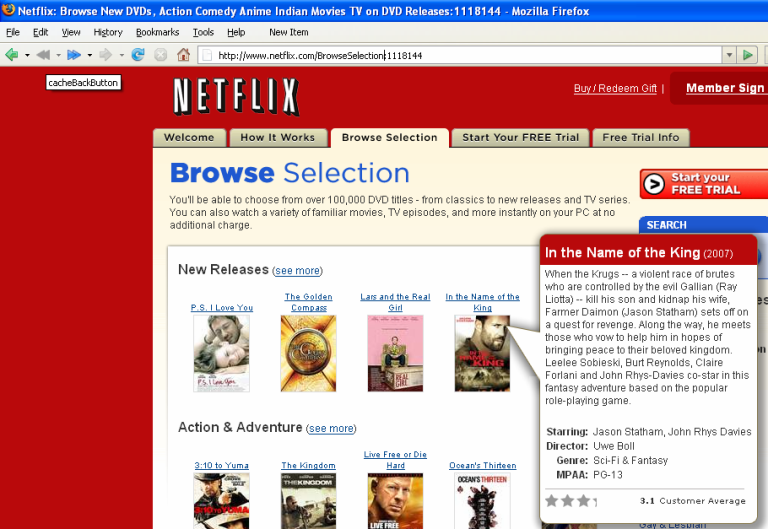Open the Buy / Redeem Gift link
This screenshot has width=768, height=529.
615,89
